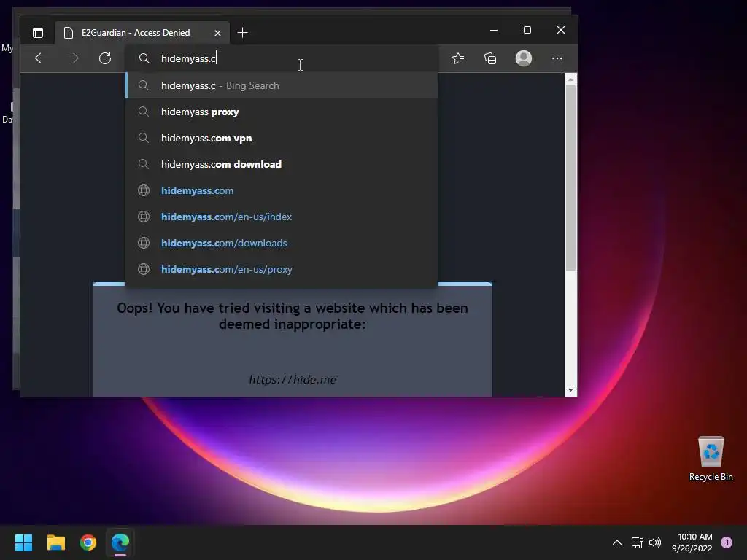Open Settings and more ellipsis menu

click(x=557, y=58)
